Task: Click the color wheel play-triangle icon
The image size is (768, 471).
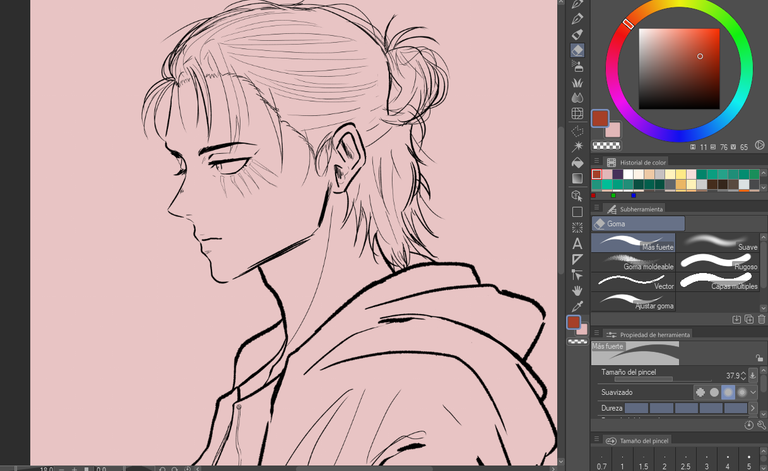Action: [x=759, y=145]
